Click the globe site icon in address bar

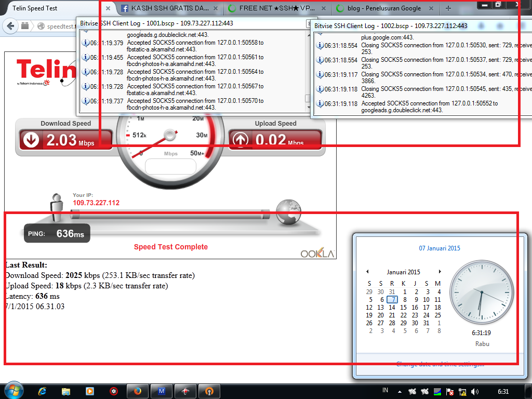(x=41, y=26)
